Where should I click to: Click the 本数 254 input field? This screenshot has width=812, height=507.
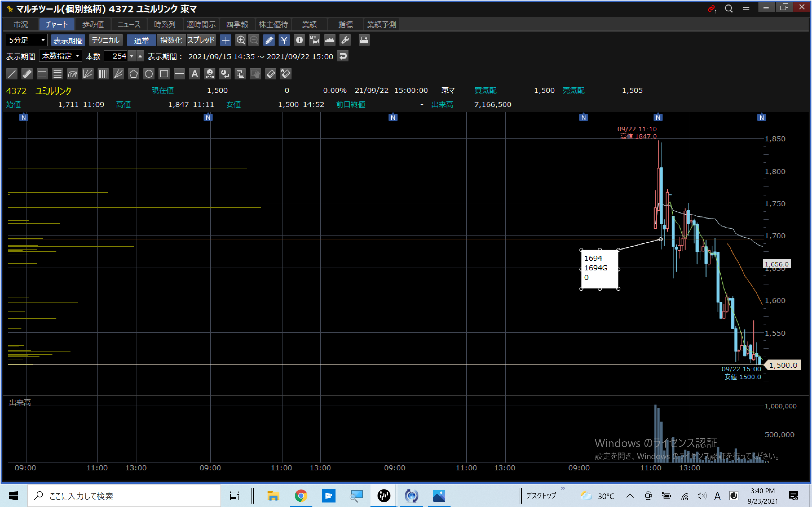(x=116, y=56)
